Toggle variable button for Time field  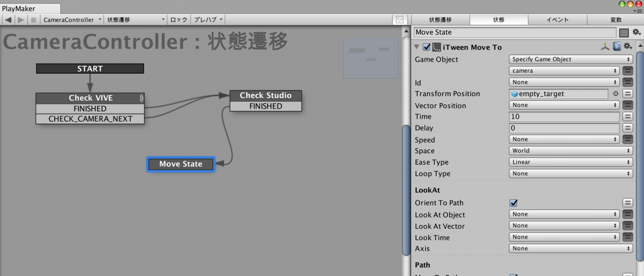627,117
